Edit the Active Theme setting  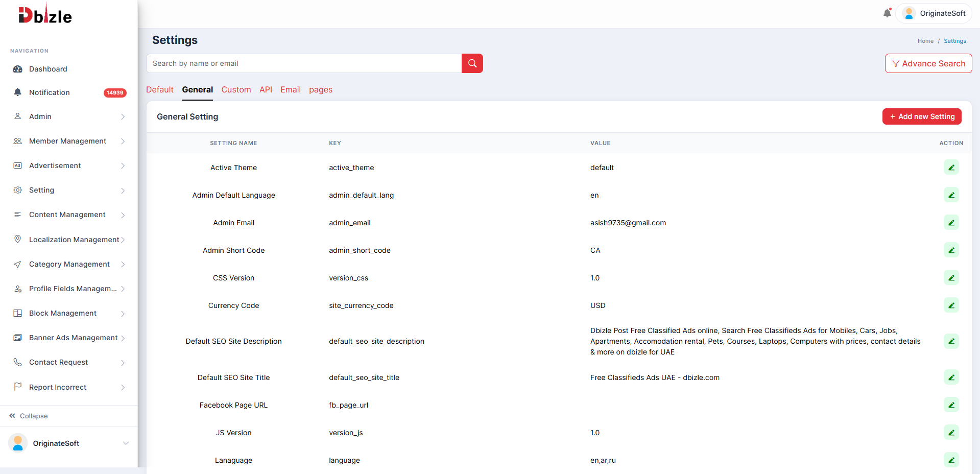[951, 168]
